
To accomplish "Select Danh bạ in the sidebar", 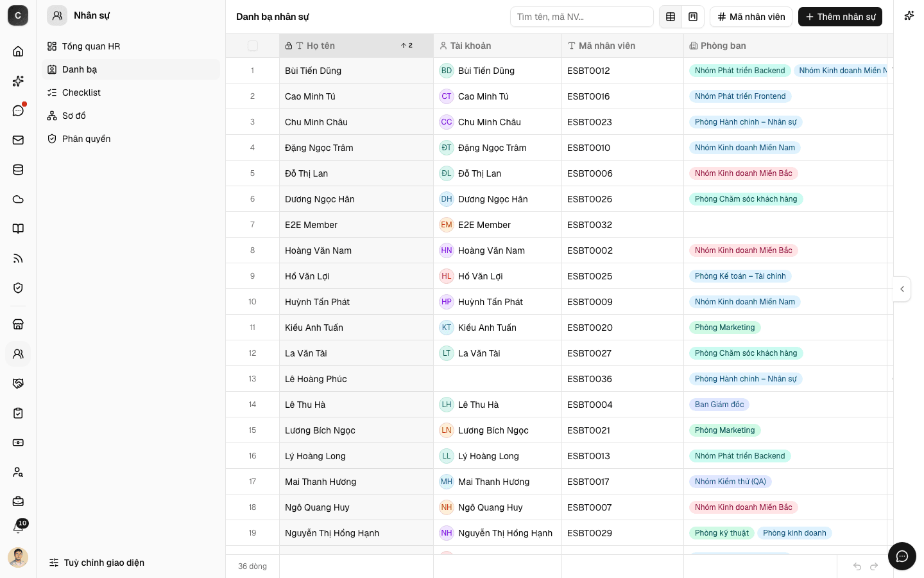I will click(x=131, y=69).
